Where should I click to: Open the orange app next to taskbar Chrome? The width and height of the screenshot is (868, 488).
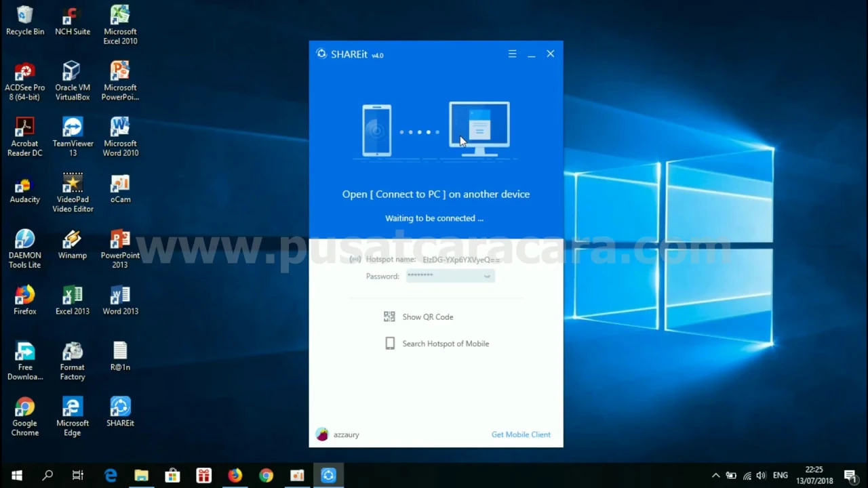tap(297, 476)
